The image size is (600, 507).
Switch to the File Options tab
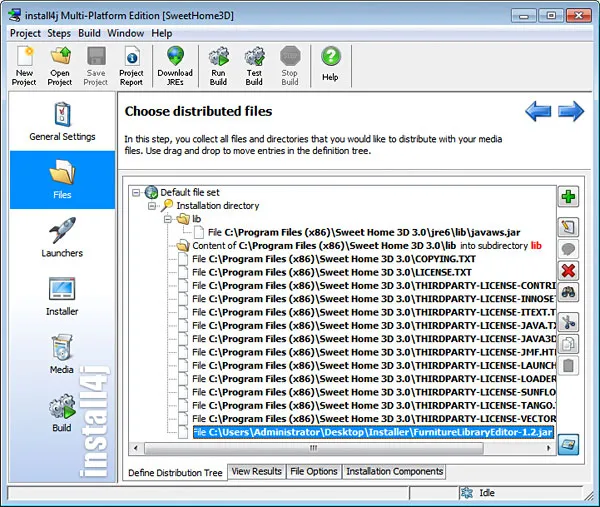314,471
